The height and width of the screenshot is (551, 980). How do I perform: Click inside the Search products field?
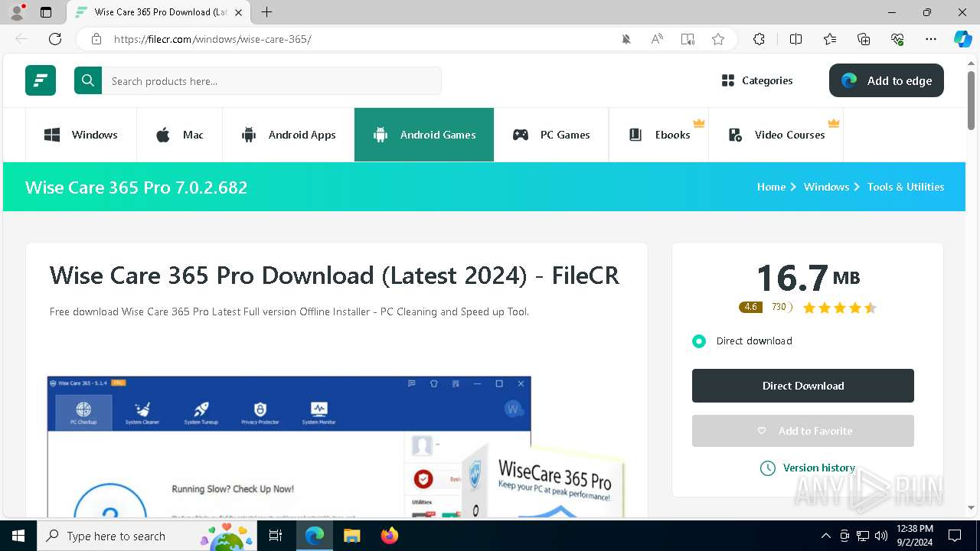coord(272,80)
